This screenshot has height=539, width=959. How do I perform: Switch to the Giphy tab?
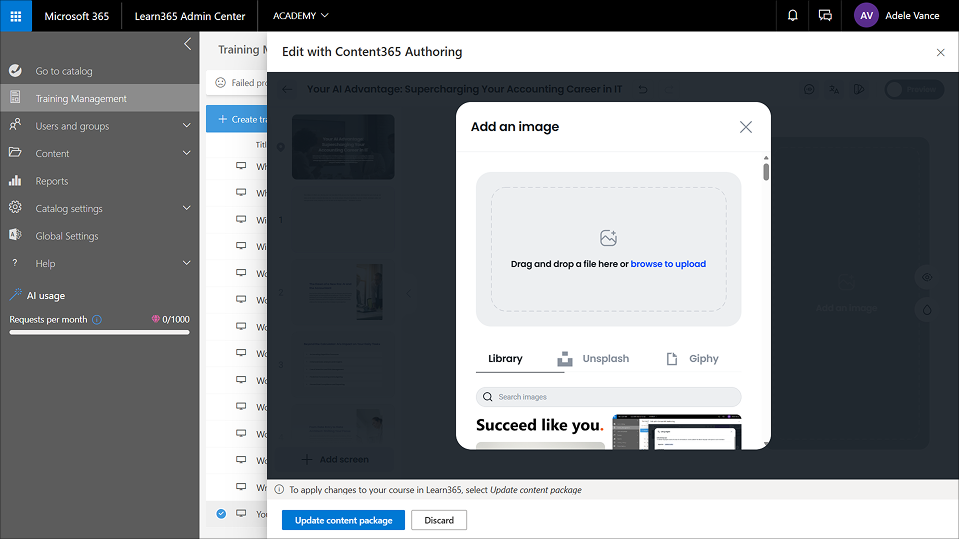click(x=692, y=359)
